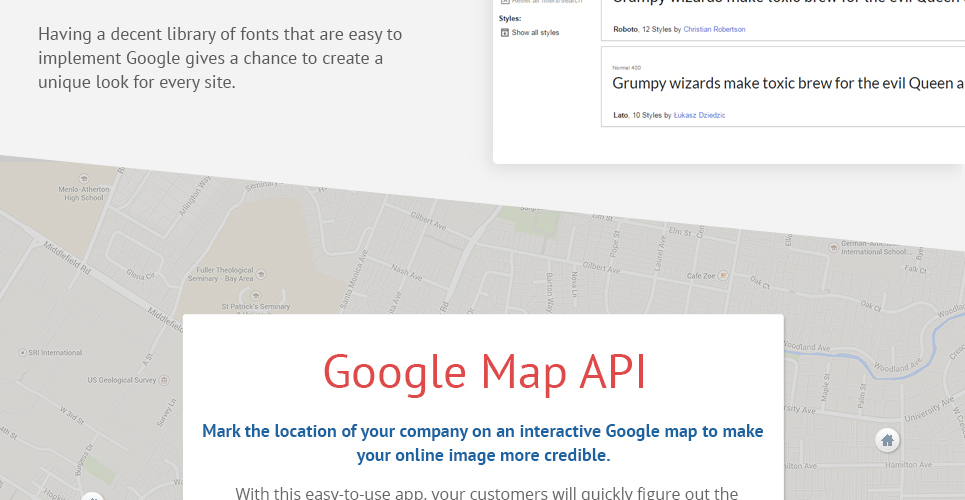The image size is (965, 500).
Task: Click the Lato font sample sentence
Action: [788, 84]
